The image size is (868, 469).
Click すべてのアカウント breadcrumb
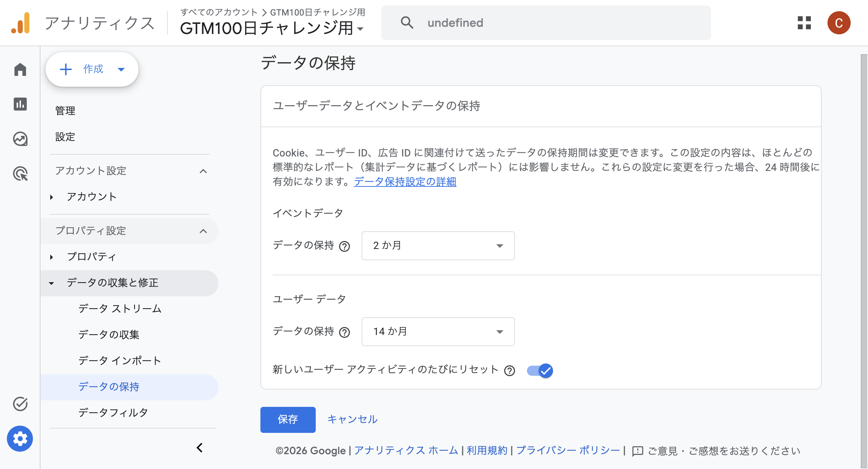coord(219,12)
